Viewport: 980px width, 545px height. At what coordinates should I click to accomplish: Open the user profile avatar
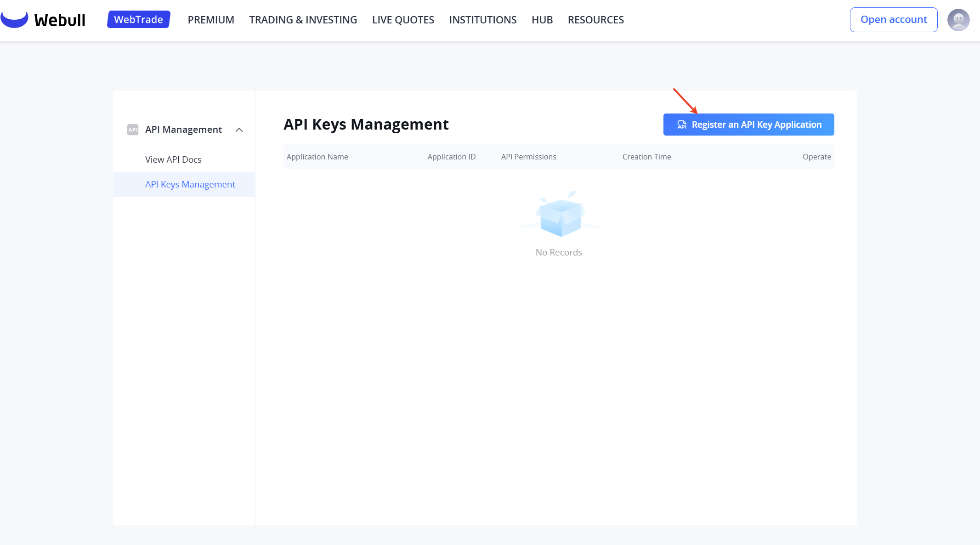click(958, 20)
